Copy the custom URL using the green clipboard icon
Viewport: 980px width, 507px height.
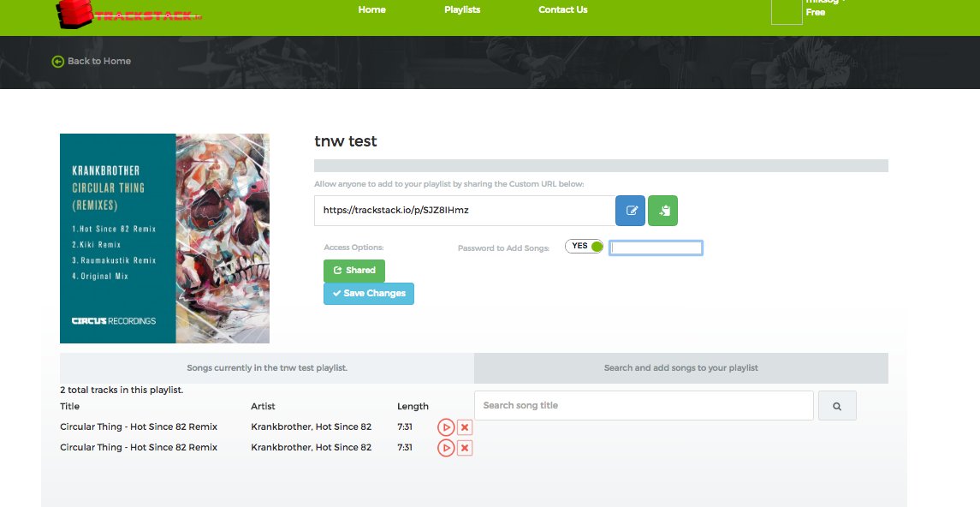pyautogui.click(x=662, y=210)
